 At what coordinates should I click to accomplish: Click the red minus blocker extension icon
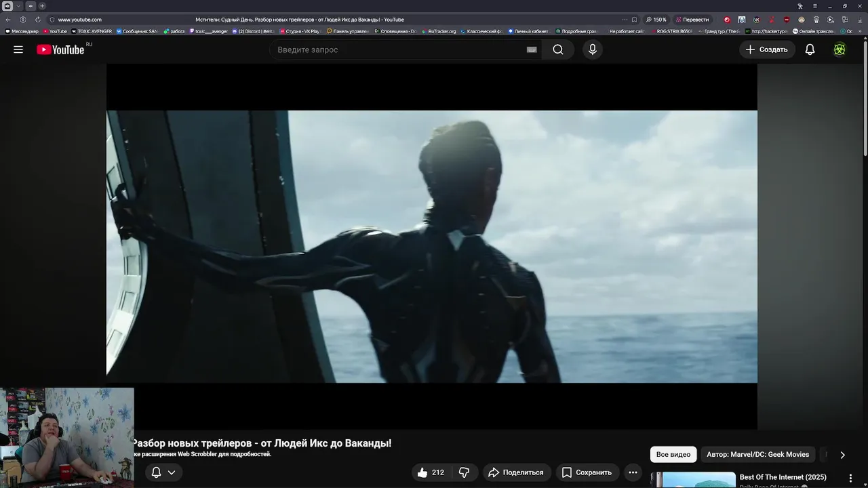[x=787, y=20]
